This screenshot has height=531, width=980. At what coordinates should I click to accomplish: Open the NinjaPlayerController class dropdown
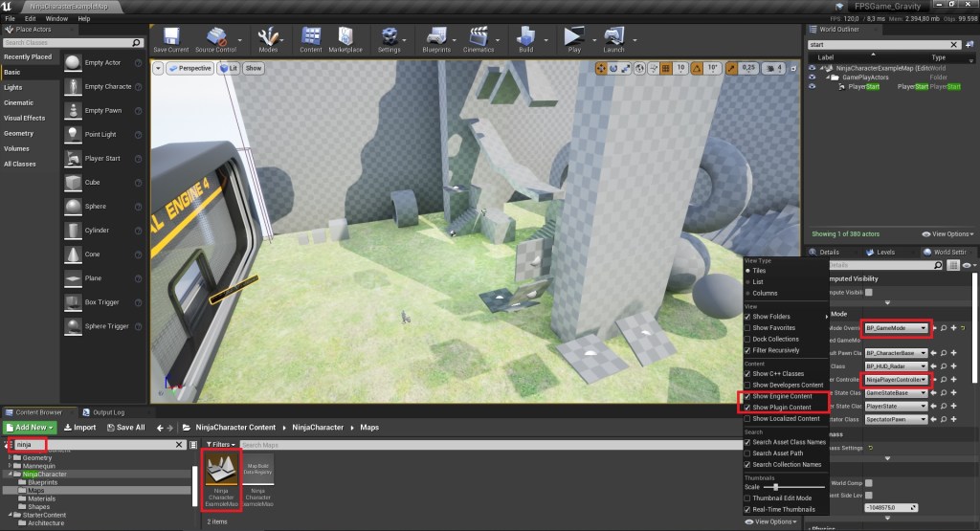[x=897, y=380]
